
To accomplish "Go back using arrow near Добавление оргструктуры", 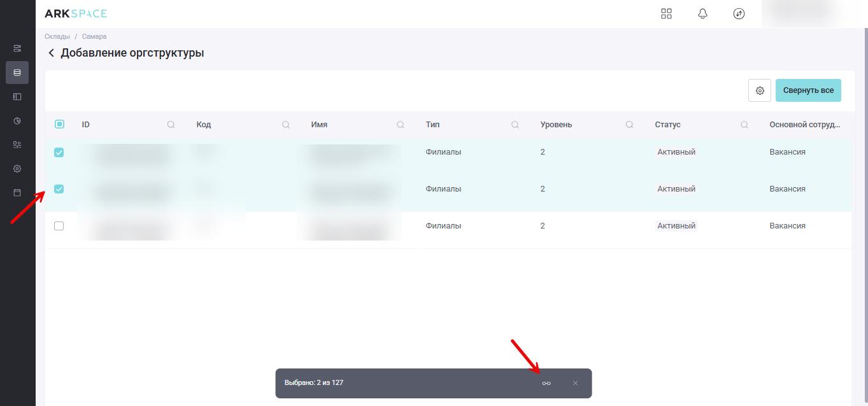I will click(x=52, y=53).
